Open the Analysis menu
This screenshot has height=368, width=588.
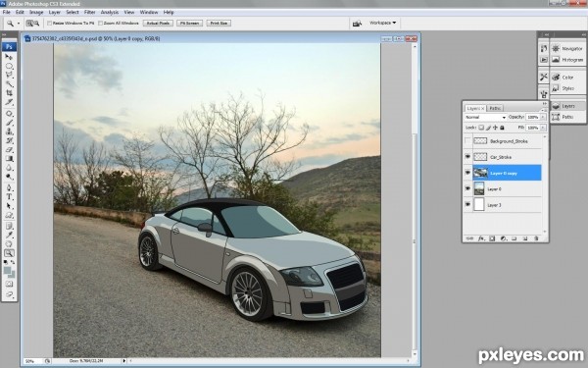110,13
